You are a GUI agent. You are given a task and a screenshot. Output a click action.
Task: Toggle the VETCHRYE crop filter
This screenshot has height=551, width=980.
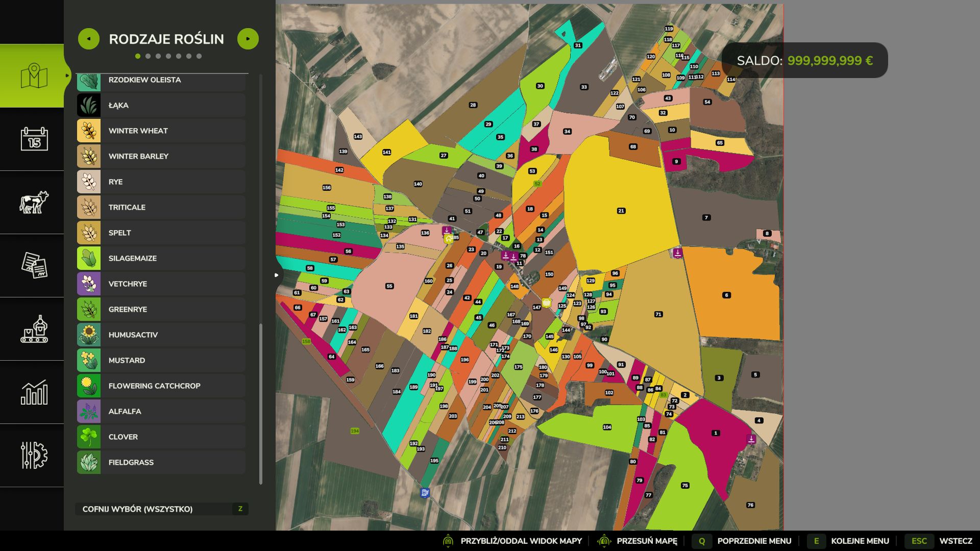click(161, 284)
